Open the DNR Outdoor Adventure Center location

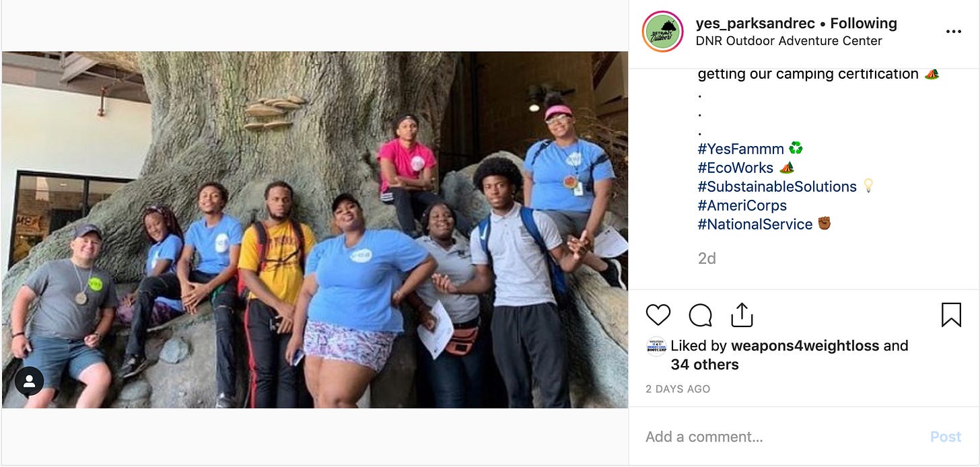tap(789, 41)
